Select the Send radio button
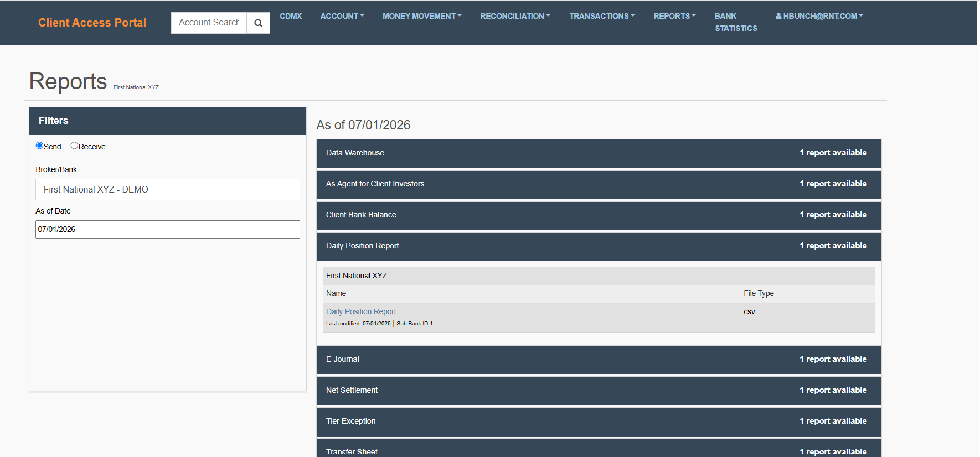Image resolution: width=980 pixels, height=457 pixels. point(39,146)
